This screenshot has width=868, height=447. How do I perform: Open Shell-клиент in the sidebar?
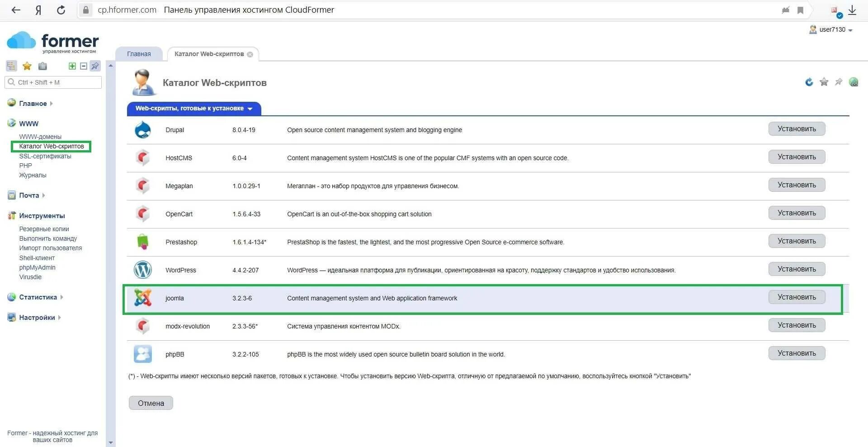click(x=37, y=258)
